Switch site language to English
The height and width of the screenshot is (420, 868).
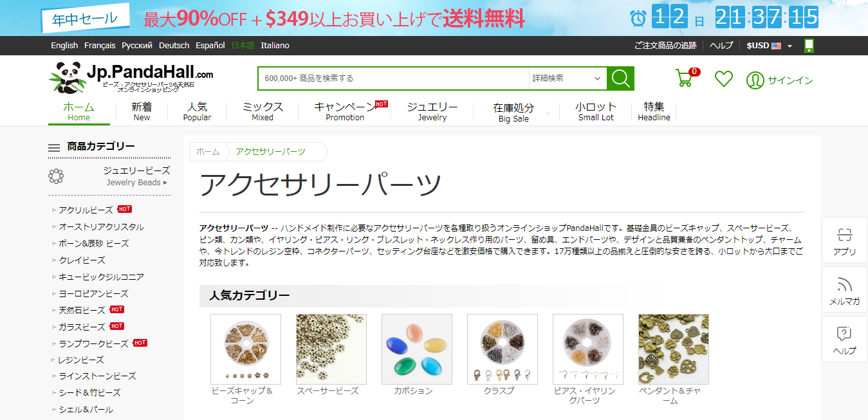click(64, 46)
